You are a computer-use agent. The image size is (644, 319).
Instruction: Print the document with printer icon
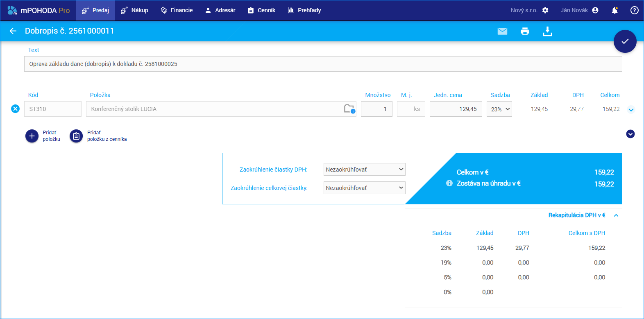click(x=525, y=32)
